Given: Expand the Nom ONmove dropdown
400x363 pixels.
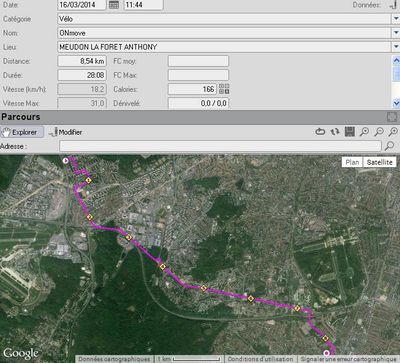Looking at the screenshot, I should (395, 33).
